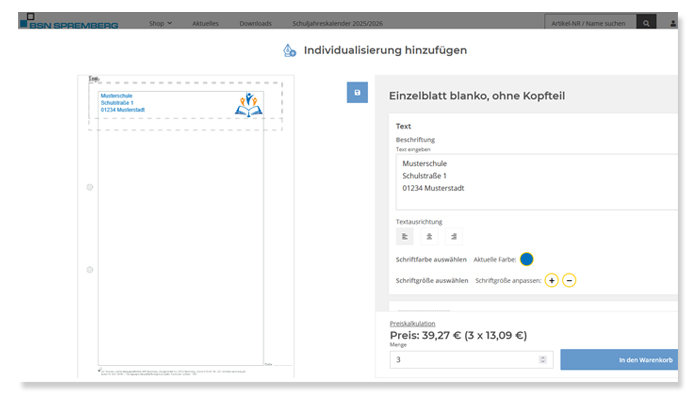The height and width of the screenshot is (393, 700).
Task: Click the text 'Einzelblatt blanko, ohne Kopfteil'
Action: tap(477, 96)
